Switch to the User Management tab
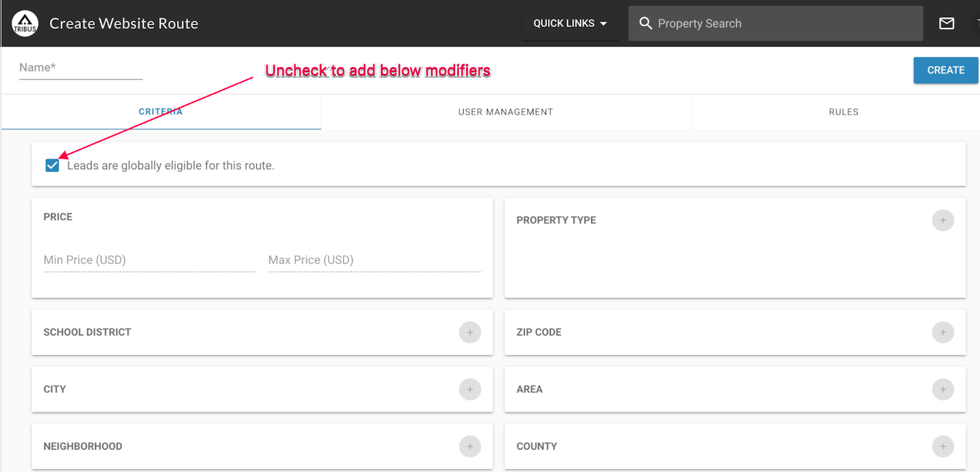The height and width of the screenshot is (472, 980). (506, 112)
